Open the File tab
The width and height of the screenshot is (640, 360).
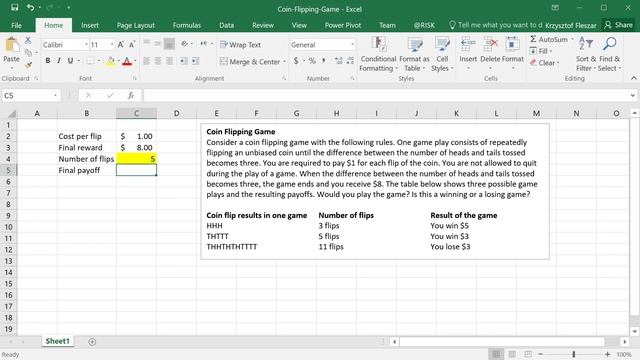(x=16, y=25)
